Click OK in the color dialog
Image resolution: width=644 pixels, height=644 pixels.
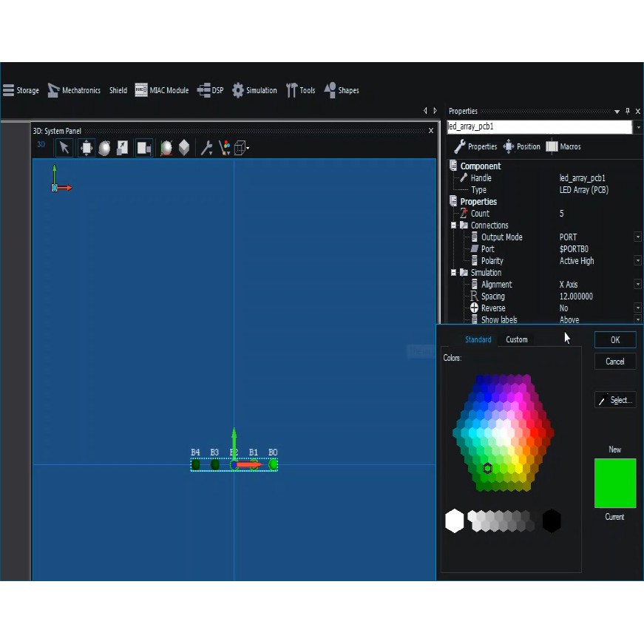click(x=614, y=339)
